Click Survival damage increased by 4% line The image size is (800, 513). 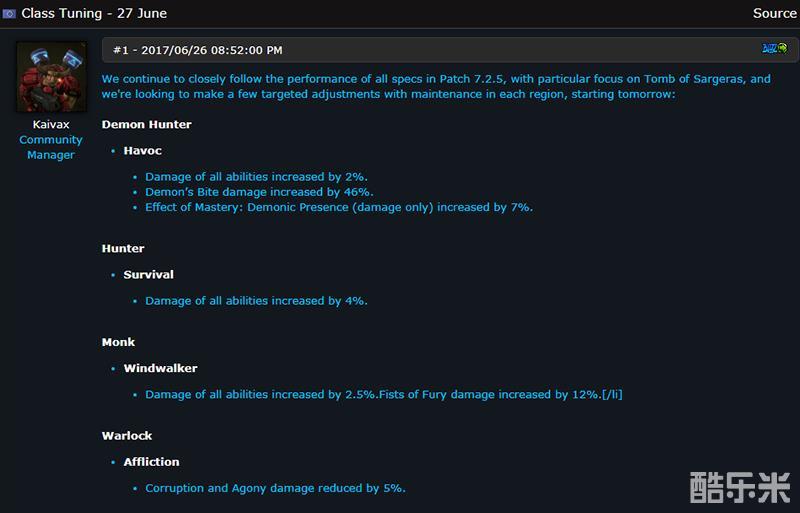(256, 301)
